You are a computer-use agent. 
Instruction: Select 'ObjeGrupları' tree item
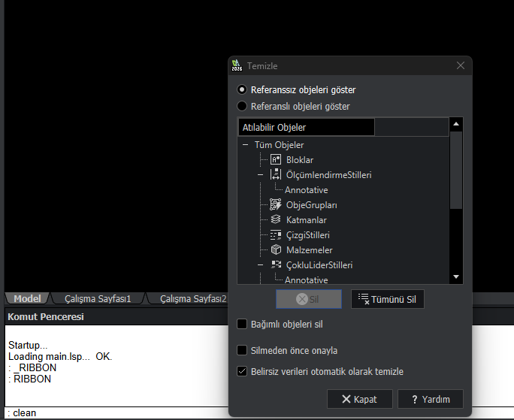tap(311, 205)
